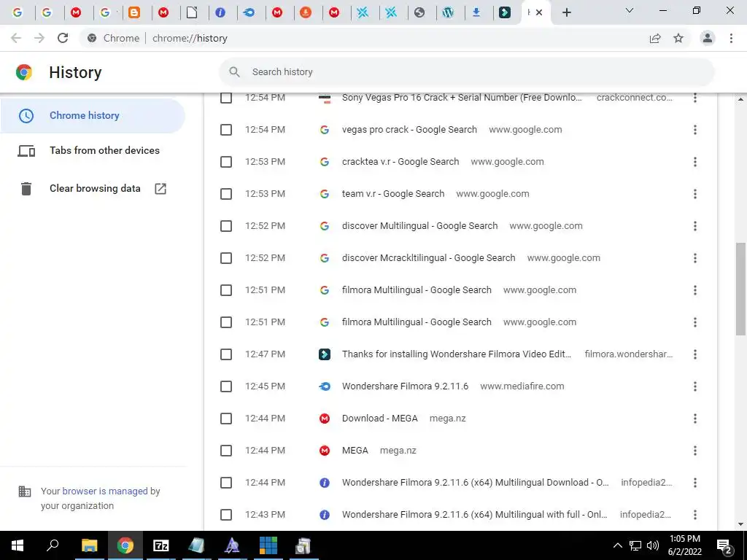Click the Search history field
This screenshot has height=560, width=747.
coord(467,72)
